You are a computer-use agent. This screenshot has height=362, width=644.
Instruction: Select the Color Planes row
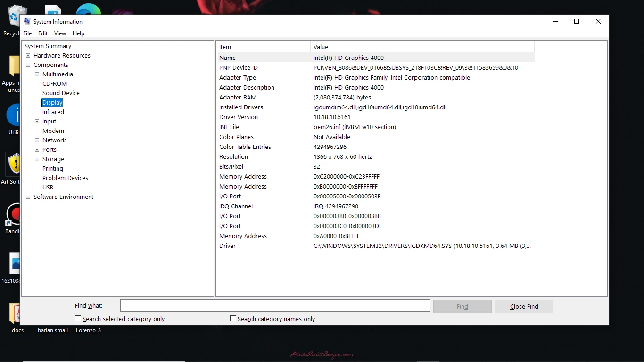[x=375, y=137]
